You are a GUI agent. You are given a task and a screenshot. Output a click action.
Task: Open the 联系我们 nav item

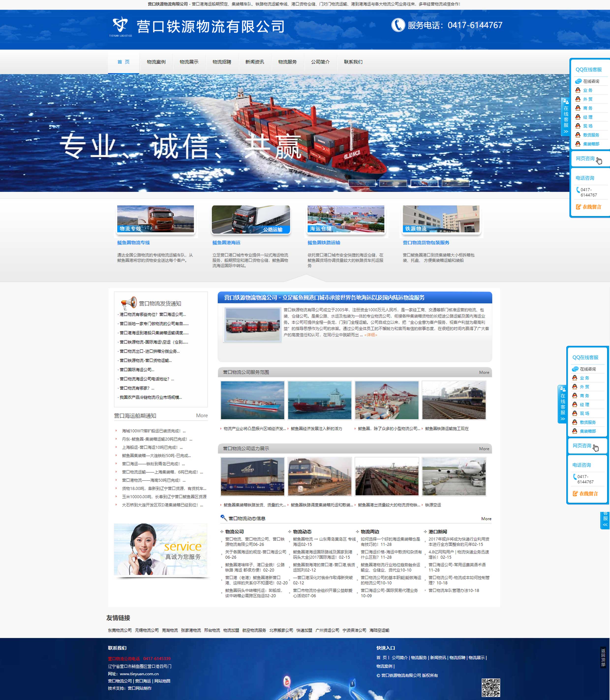click(x=353, y=62)
